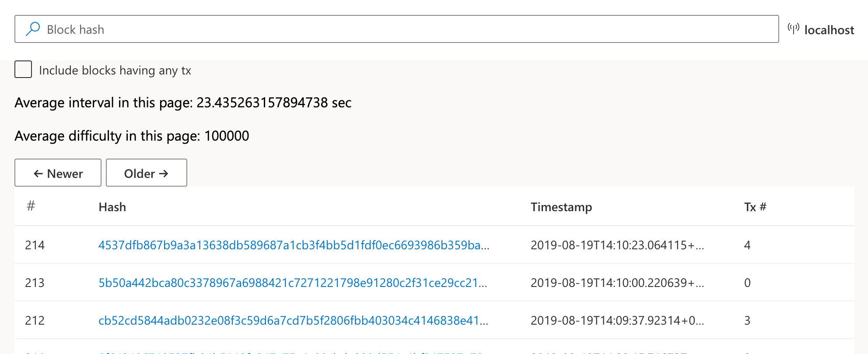Click the search magnifier icon
The height and width of the screenshot is (354, 868).
click(33, 29)
